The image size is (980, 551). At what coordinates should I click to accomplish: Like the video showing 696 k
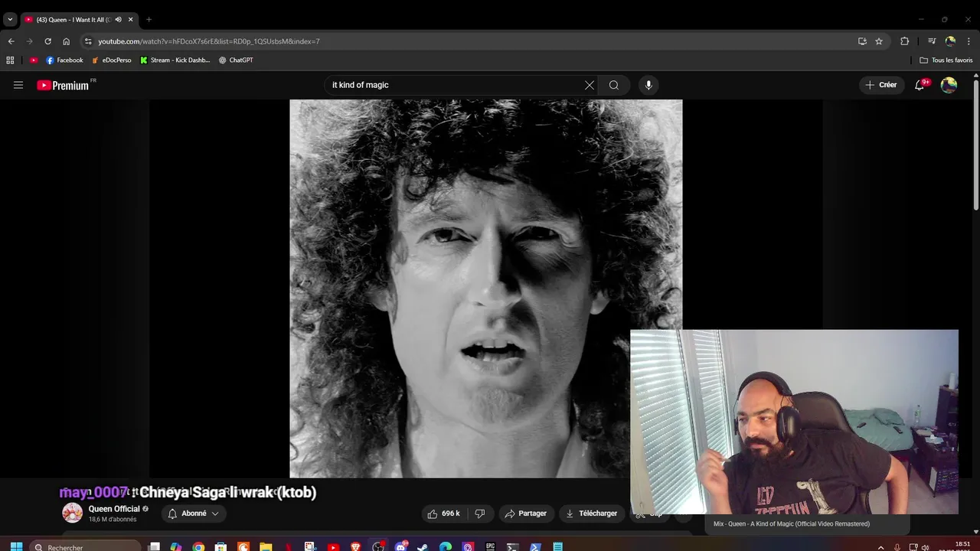(444, 514)
